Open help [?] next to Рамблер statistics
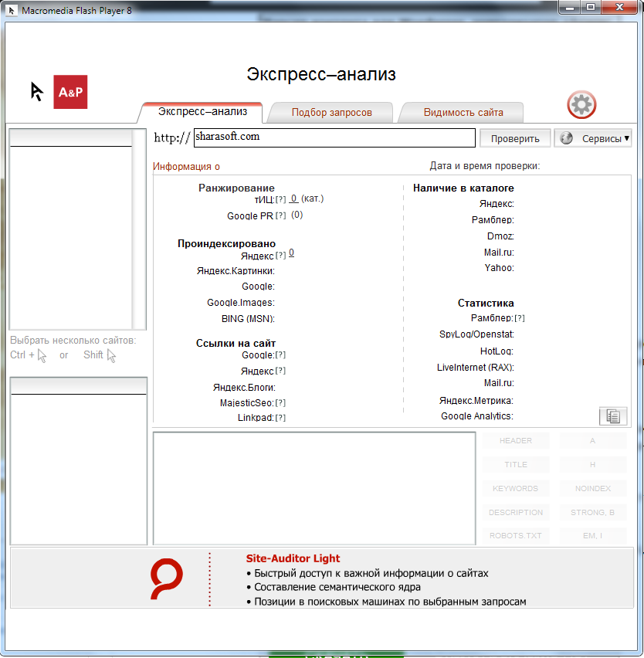644x658 pixels. (x=520, y=318)
